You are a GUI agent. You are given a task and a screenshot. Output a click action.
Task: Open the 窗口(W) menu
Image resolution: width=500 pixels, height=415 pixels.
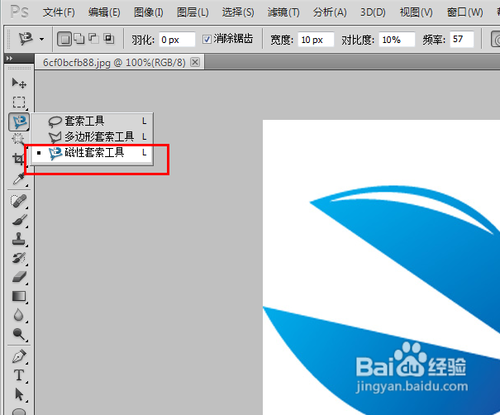click(x=465, y=12)
